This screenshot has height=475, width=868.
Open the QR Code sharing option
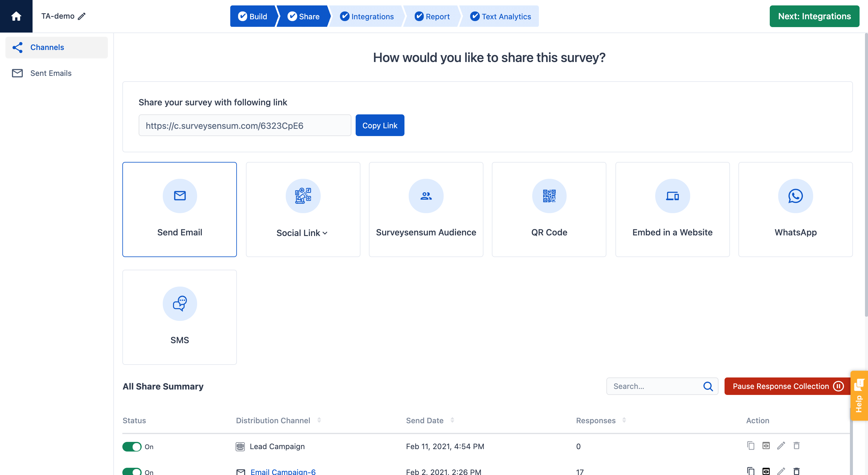pyautogui.click(x=549, y=196)
